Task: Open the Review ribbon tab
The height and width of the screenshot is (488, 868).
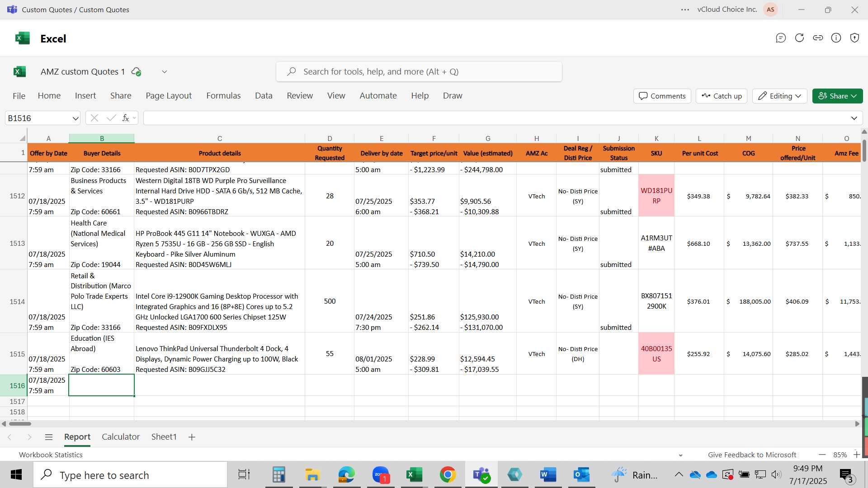Action: point(300,96)
